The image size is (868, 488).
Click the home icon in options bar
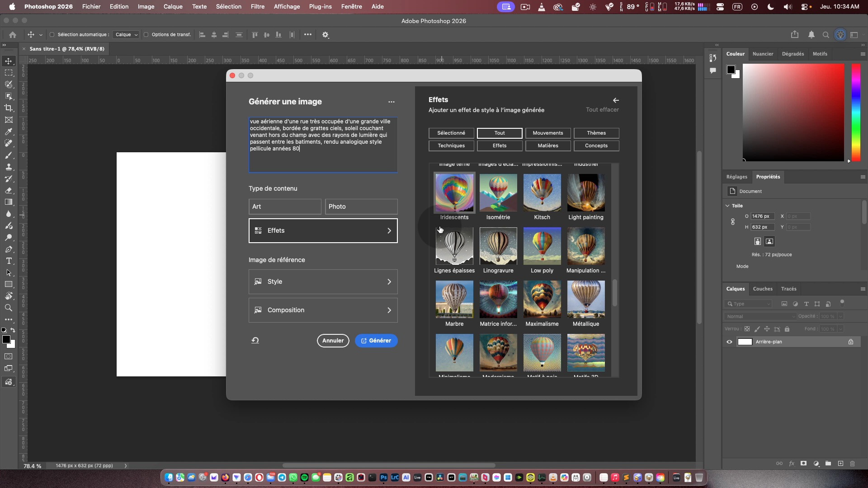point(13,35)
